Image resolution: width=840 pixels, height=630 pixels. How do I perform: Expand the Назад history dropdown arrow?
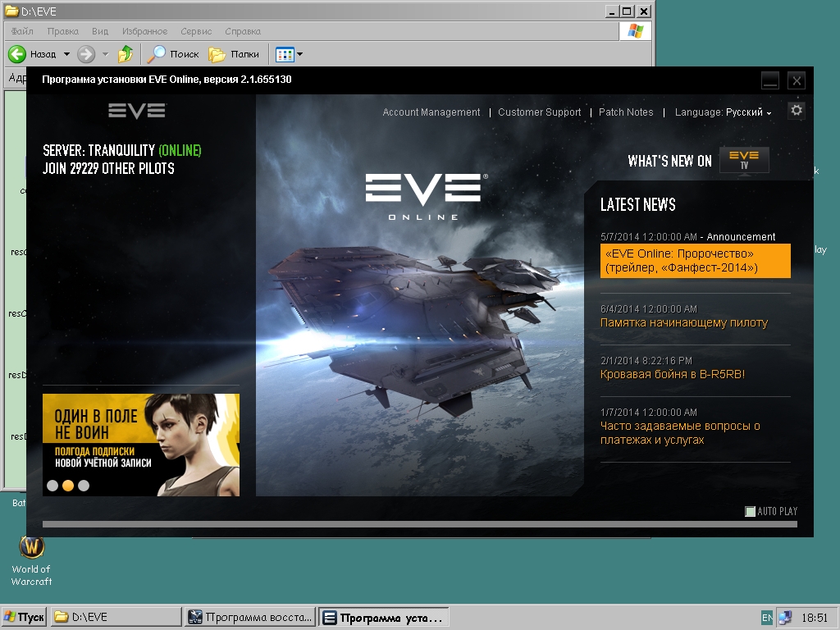coord(66,54)
